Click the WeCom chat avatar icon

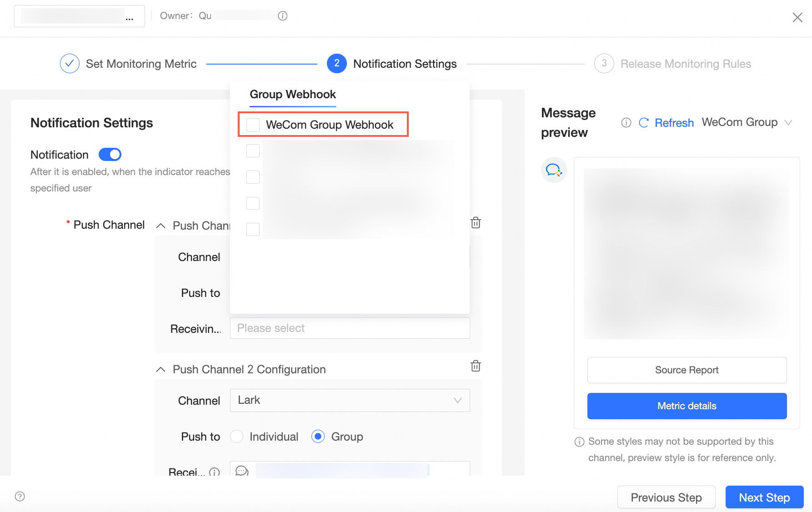tap(554, 170)
